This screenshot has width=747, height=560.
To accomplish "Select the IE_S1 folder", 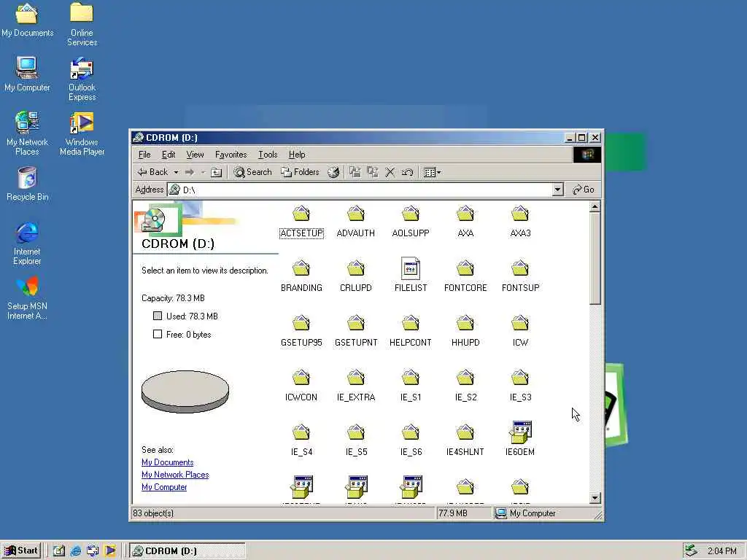I will click(x=410, y=386).
